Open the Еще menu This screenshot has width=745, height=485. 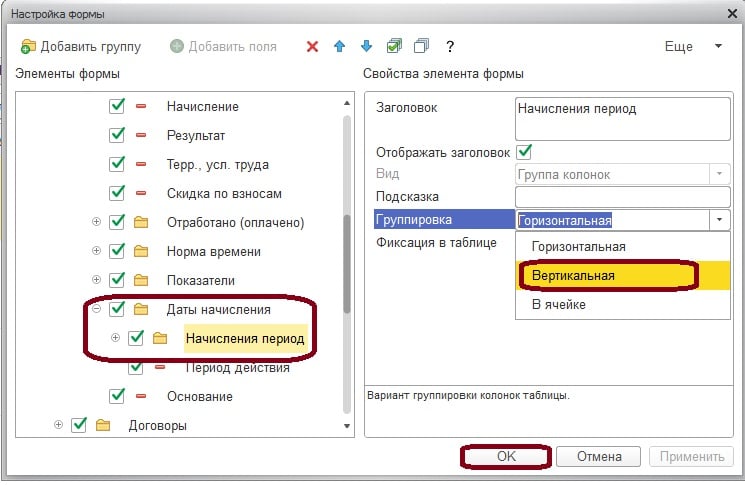tap(693, 47)
